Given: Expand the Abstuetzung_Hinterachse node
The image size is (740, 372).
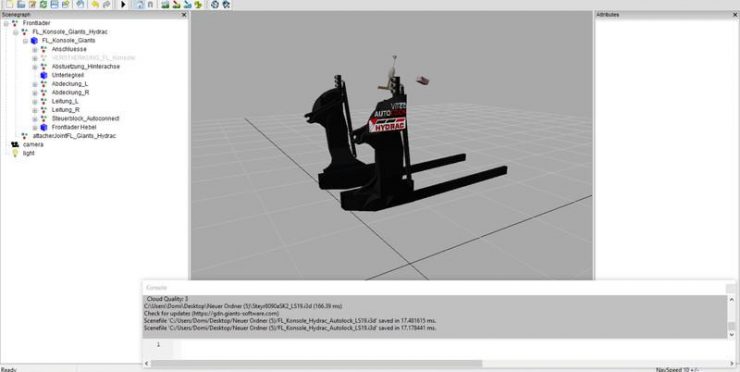Looking at the screenshot, I should [x=35, y=67].
